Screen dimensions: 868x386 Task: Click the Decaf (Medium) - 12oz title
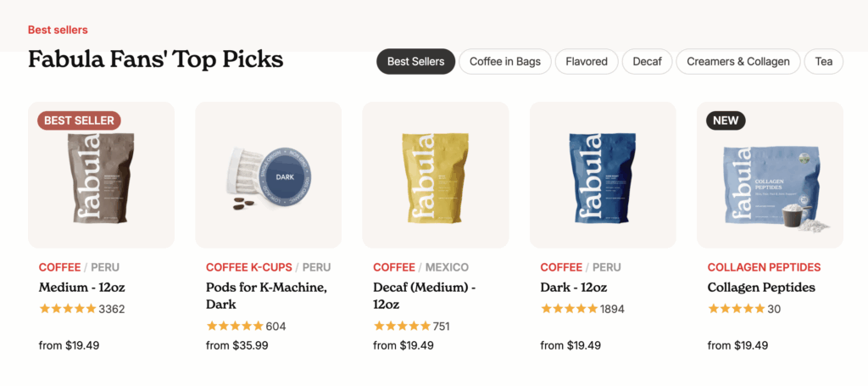(424, 295)
